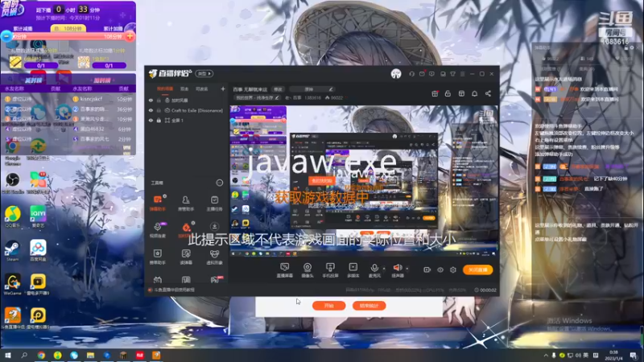
Task: Open the skin/theme shirt icon
Action: tap(452, 74)
